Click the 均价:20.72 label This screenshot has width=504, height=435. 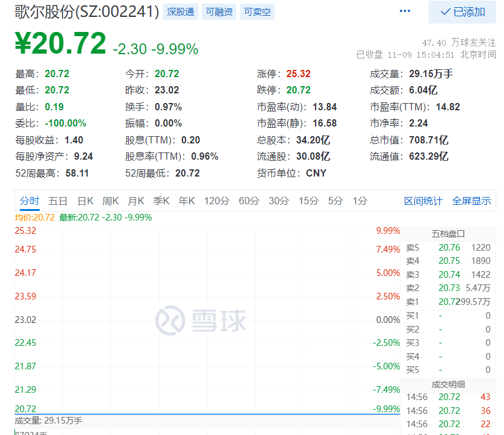click(x=35, y=217)
